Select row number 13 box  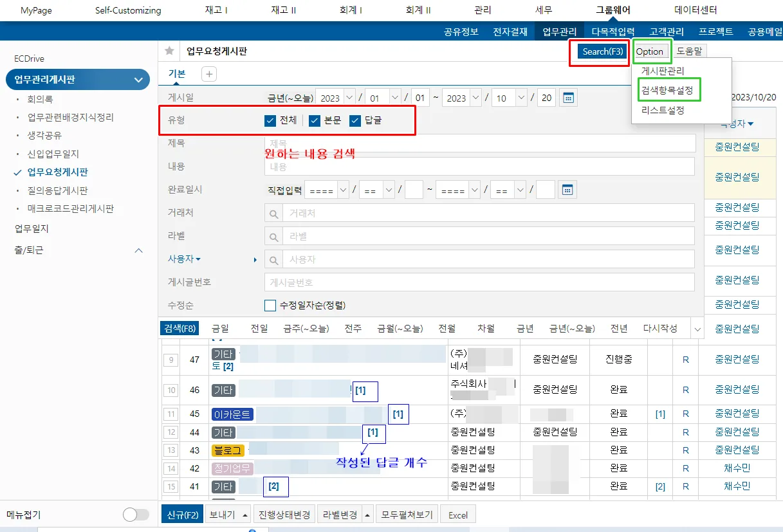[170, 450]
